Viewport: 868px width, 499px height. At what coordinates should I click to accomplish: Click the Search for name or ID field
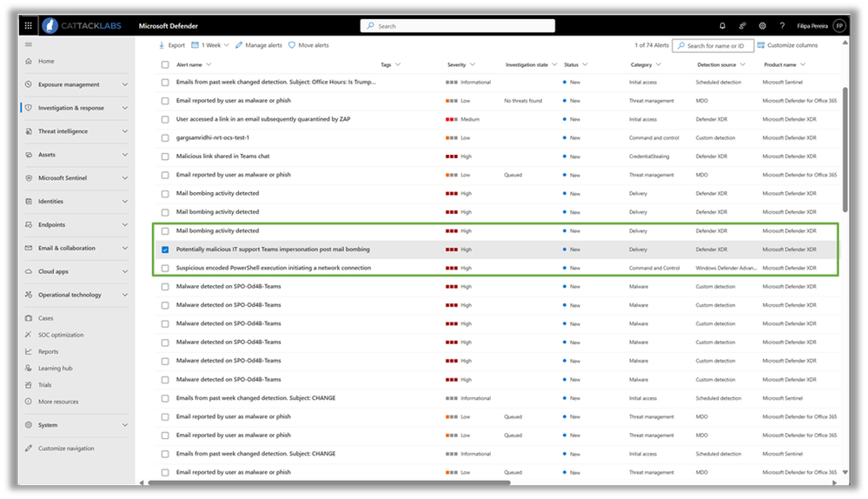point(713,45)
